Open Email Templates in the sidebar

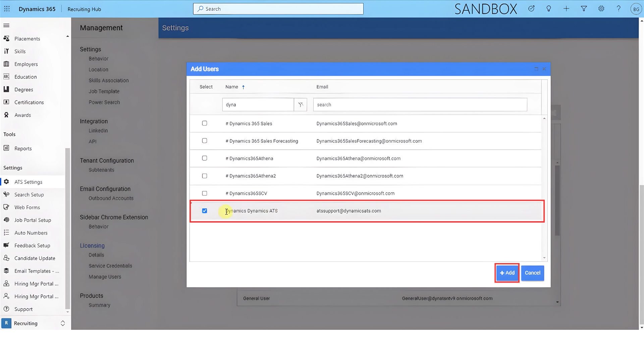pyautogui.click(x=37, y=271)
